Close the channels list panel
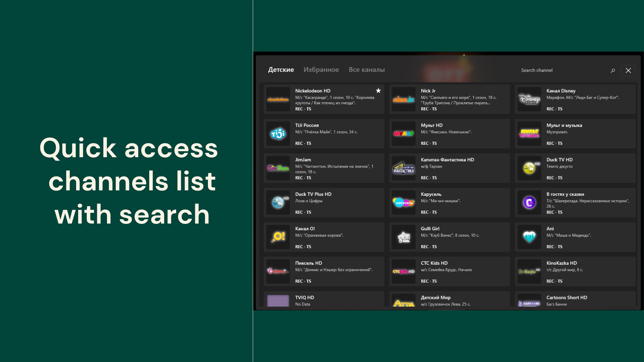This screenshot has height=362, width=644. click(628, 70)
